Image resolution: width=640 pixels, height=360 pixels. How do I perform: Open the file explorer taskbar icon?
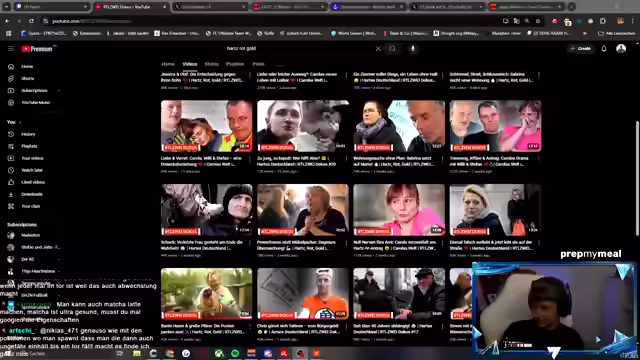point(137,353)
